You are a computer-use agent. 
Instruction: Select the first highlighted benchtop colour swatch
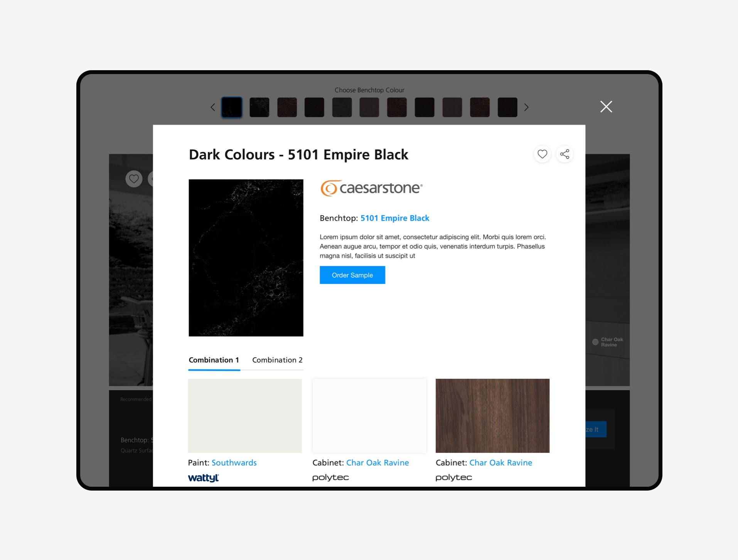click(232, 107)
